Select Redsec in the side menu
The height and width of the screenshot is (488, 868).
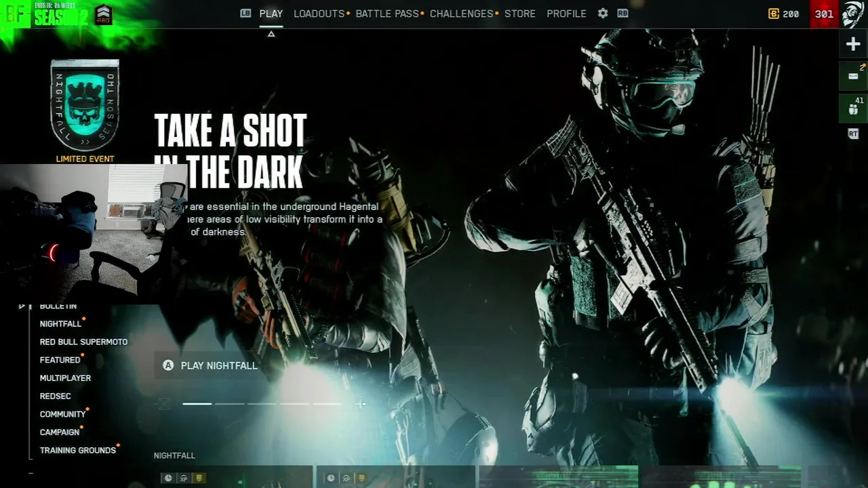[55, 396]
